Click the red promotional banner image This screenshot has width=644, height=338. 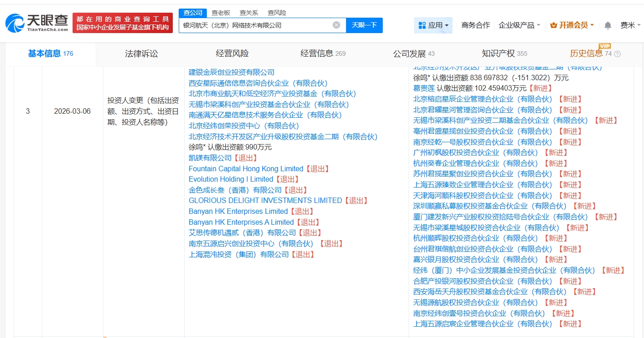pyautogui.click(x=122, y=23)
